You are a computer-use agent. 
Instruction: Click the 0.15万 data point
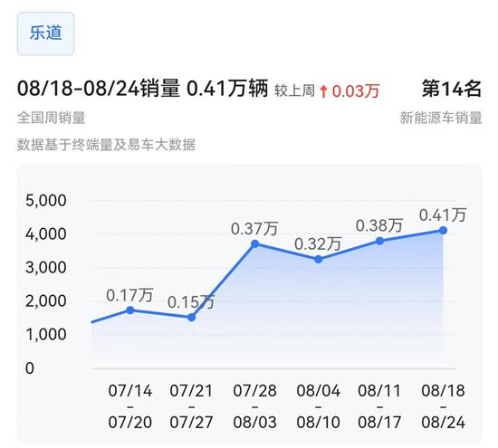coord(192,318)
